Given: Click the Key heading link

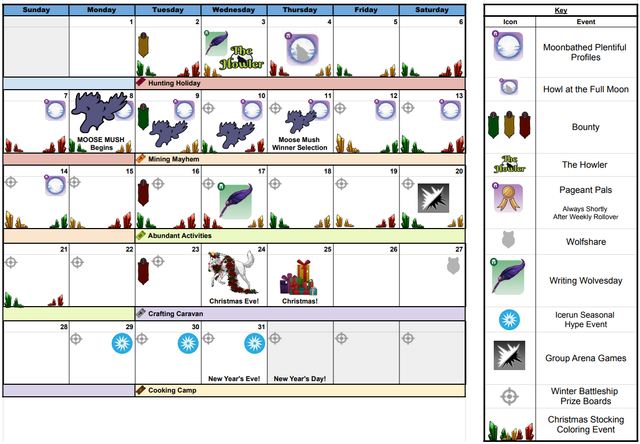Looking at the screenshot, I should 559,11.
